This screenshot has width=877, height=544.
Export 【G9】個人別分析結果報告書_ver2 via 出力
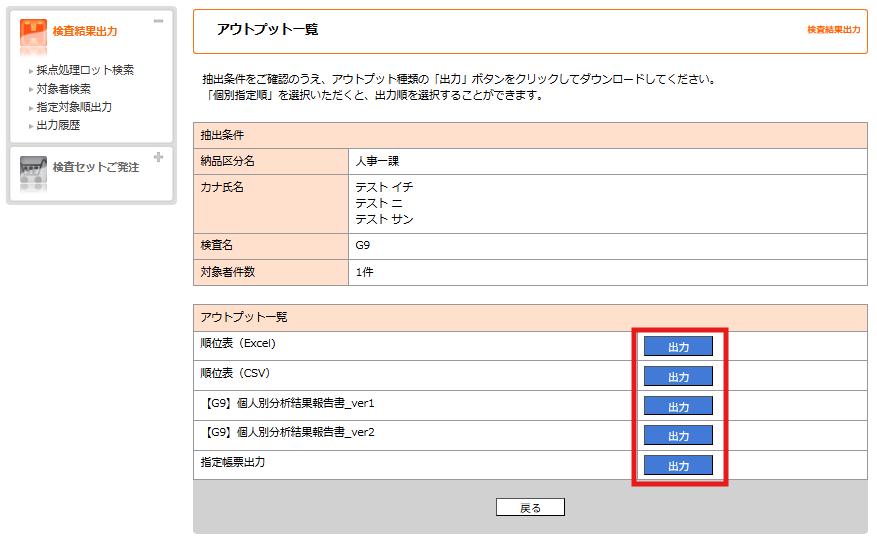(678, 435)
